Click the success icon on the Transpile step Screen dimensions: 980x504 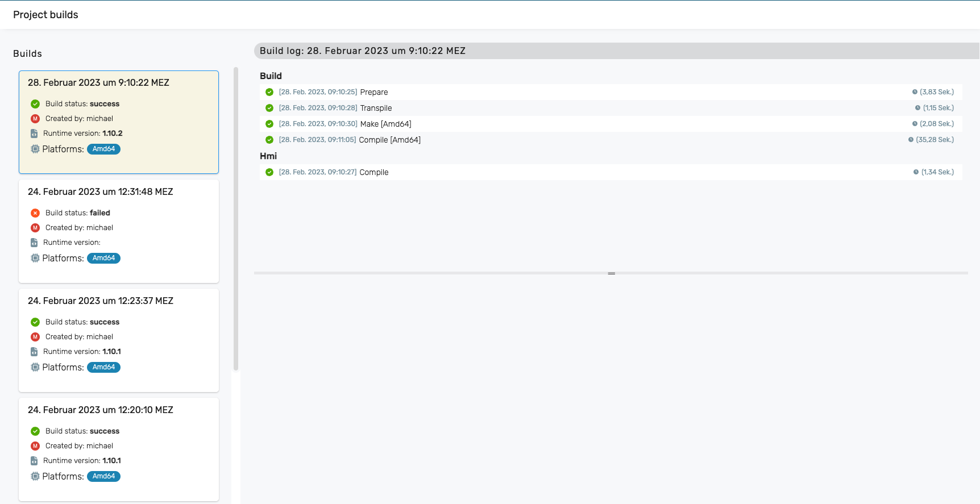pos(269,108)
